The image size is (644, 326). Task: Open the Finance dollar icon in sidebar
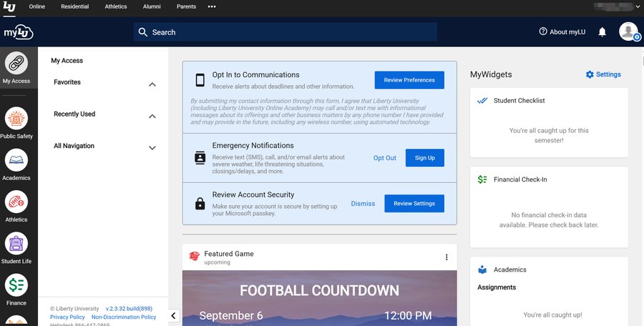16,285
